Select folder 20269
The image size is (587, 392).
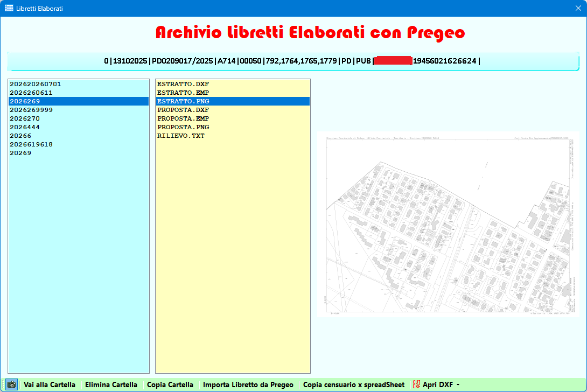79,153
